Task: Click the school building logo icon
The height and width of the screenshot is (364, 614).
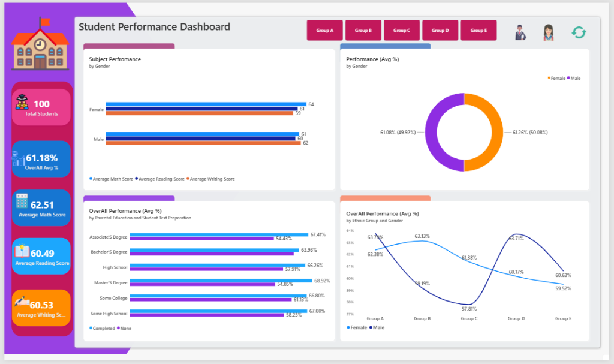Action: 40,44
